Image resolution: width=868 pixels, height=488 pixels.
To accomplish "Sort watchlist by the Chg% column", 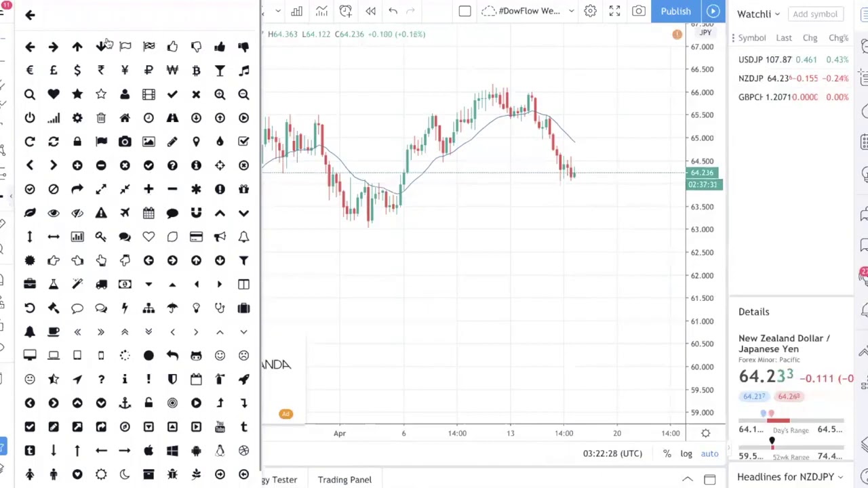I will [x=838, y=38].
